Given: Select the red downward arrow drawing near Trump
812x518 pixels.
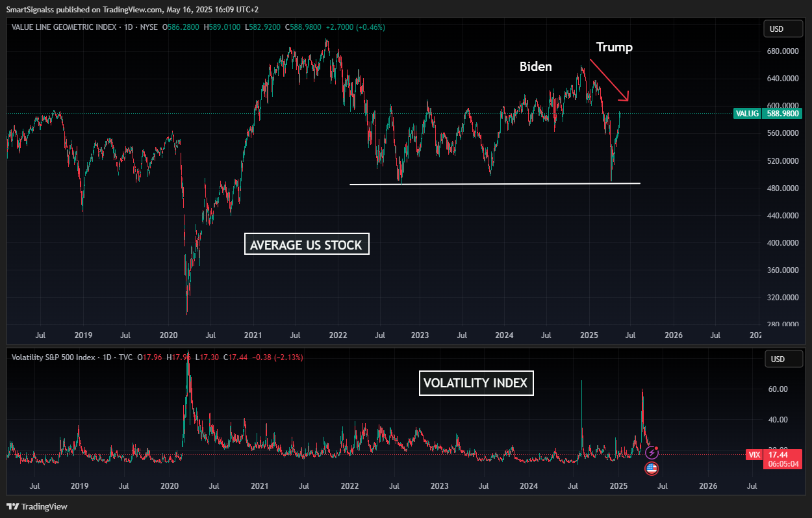Looking at the screenshot, I should pos(609,80).
